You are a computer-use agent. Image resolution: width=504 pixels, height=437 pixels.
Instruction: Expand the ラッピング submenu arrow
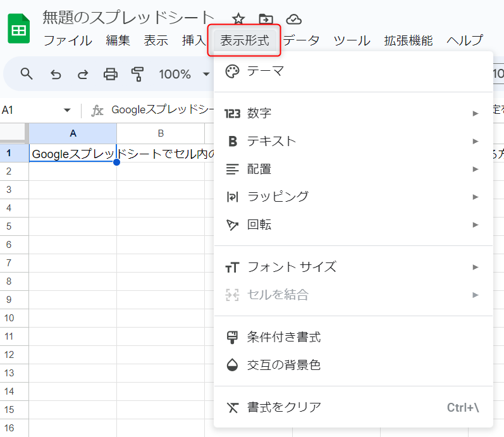click(x=476, y=197)
